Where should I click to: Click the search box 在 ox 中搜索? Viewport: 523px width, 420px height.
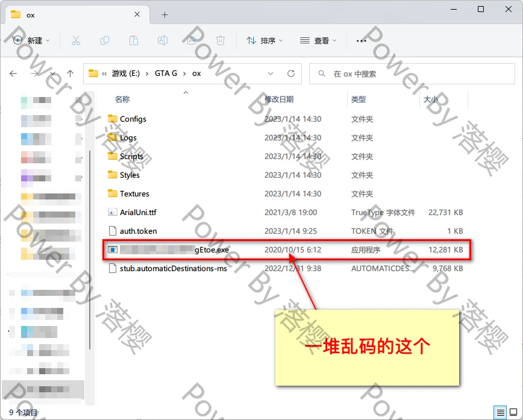click(x=412, y=74)
